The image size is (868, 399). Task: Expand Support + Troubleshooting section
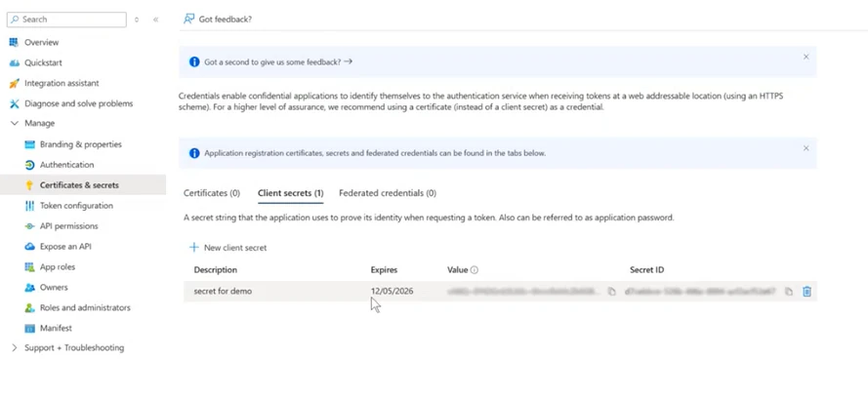click(15, 348)
